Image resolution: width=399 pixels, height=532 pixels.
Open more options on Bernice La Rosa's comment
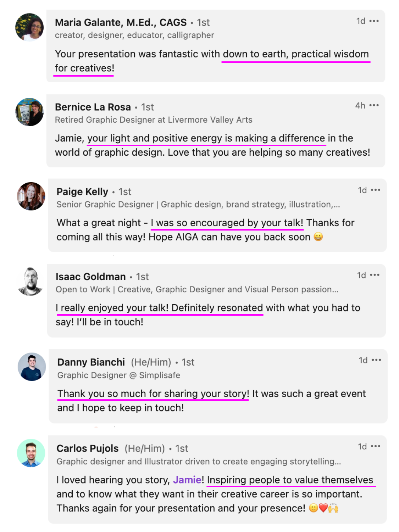coord(374,105)
